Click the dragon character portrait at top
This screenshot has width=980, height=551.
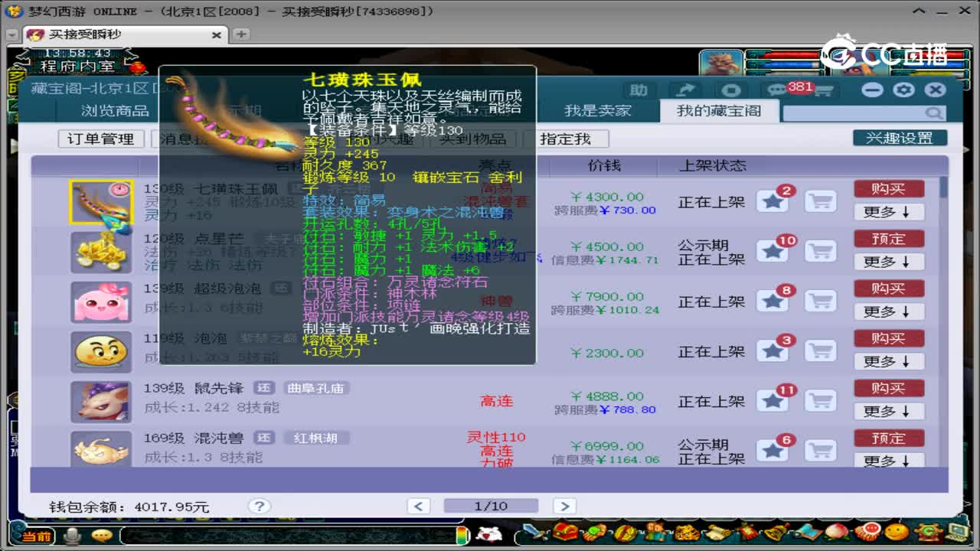pos(720,64)
